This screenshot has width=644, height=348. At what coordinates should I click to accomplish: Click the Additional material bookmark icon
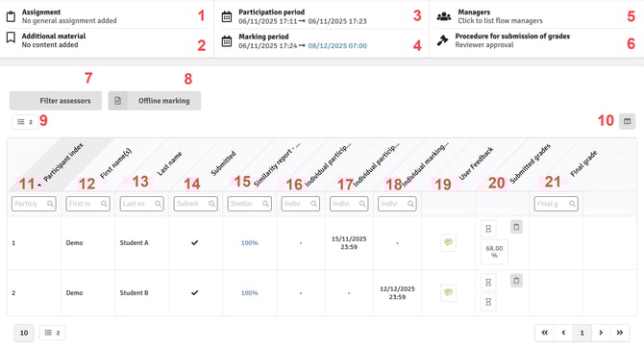pos(12,37)
